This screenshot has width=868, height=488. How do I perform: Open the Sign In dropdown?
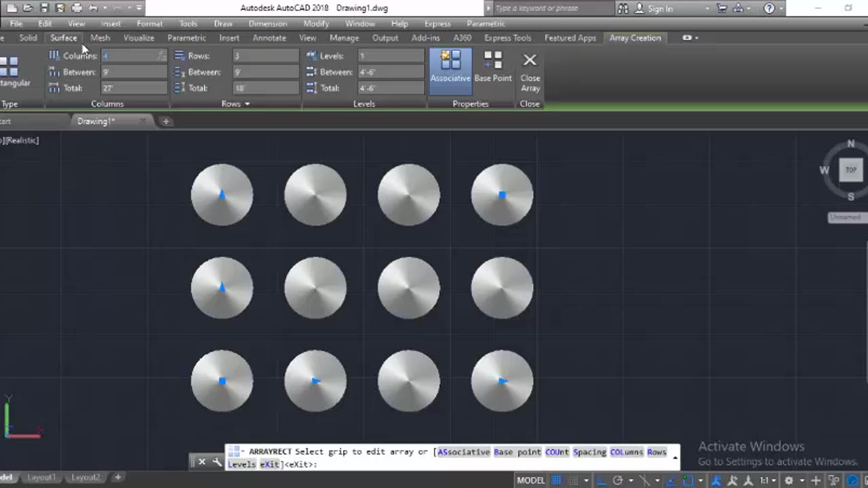point(707,9)
